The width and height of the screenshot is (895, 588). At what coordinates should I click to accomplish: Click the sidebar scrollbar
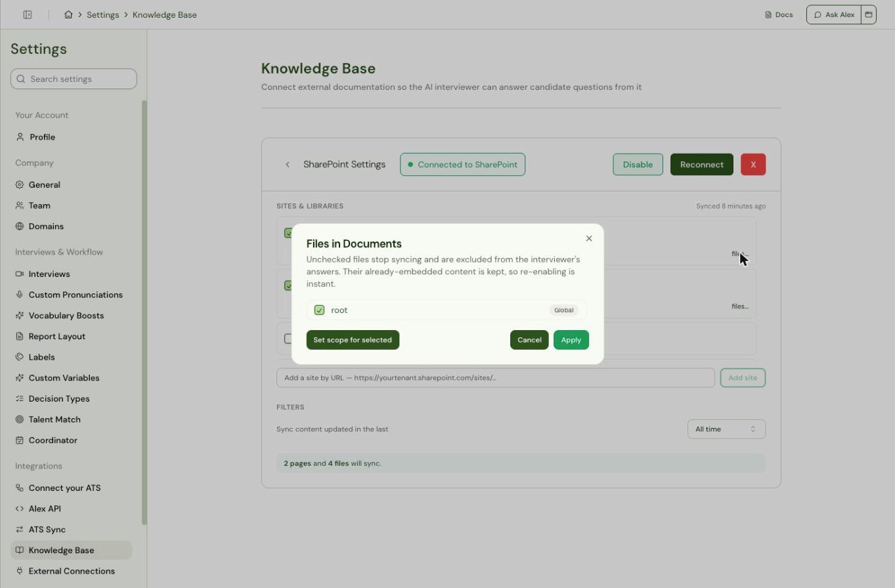[144, 312]
